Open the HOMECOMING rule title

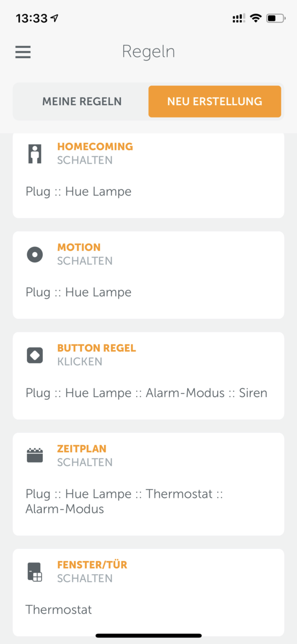tap(95, 147)
